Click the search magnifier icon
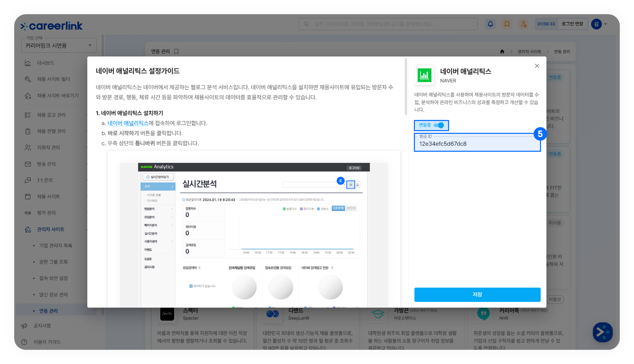 (x=306, y=24)
